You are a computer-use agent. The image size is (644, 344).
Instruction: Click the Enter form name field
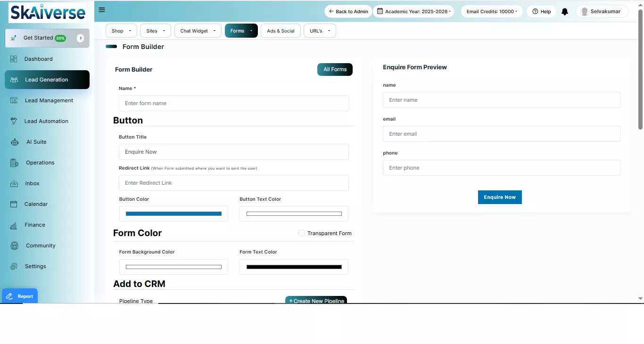[x=233, y=103]
